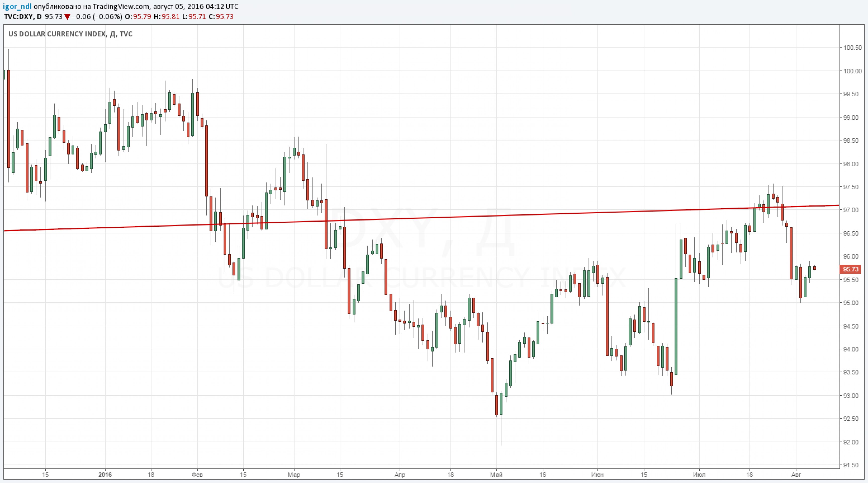Click the tall red candle starting at 100.00
The width and height of the screenshot is (868, 483).
click(x=9, y=118)
